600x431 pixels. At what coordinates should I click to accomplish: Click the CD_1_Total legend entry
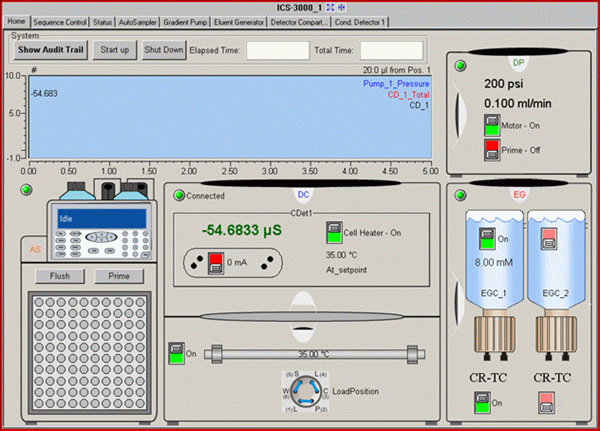click(408, 95)
